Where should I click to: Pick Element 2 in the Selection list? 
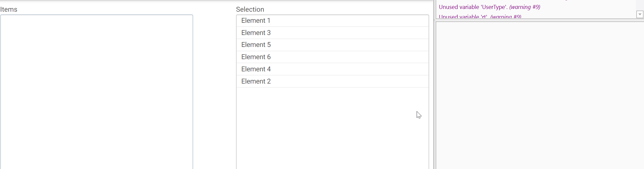click(x=256, y=81)
